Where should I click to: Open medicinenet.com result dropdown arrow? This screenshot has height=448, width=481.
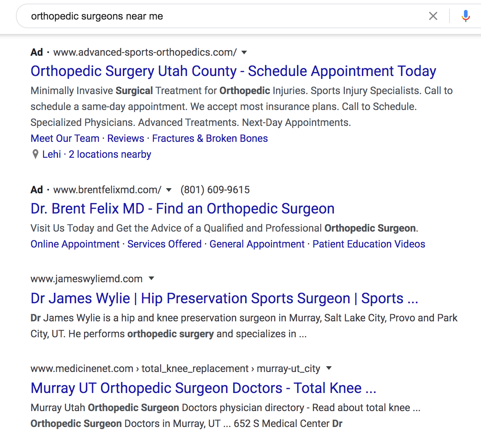pos(329,368)
